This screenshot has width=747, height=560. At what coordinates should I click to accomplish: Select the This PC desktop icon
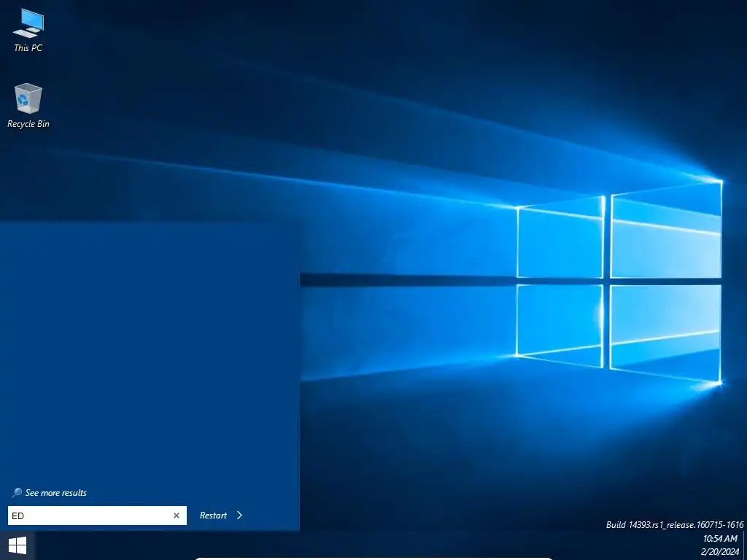pos(28,31)
